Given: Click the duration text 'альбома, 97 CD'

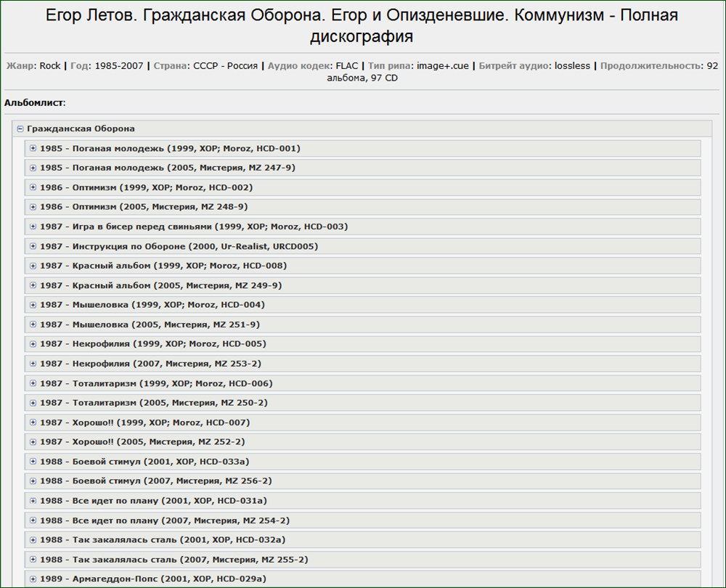Looking at the screenshot, I should [362, 78].
